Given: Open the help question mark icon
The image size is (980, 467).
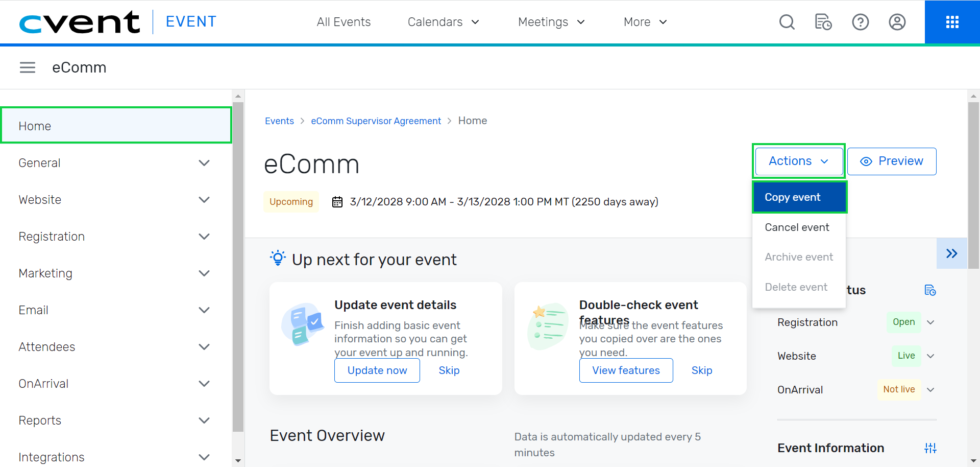Looking at the screenshot, I should [x=860, y=22].
